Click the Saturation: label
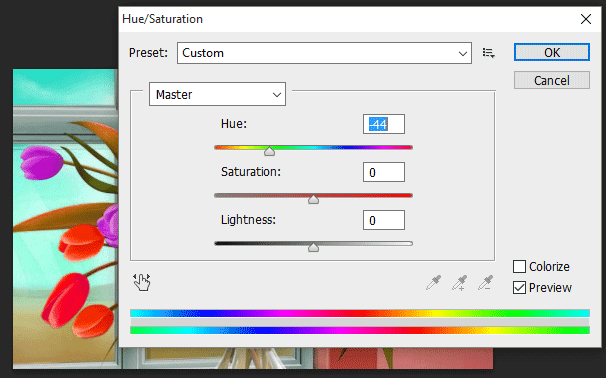606x378 pixels. [251, 172]
